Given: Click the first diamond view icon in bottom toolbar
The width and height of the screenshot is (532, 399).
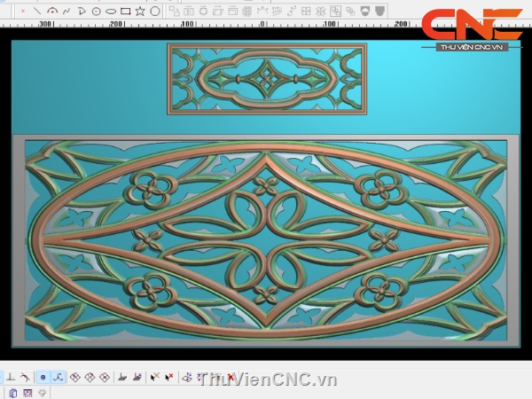Looking at the screenshot, I should pyautogui.click(x=75, y=377).
